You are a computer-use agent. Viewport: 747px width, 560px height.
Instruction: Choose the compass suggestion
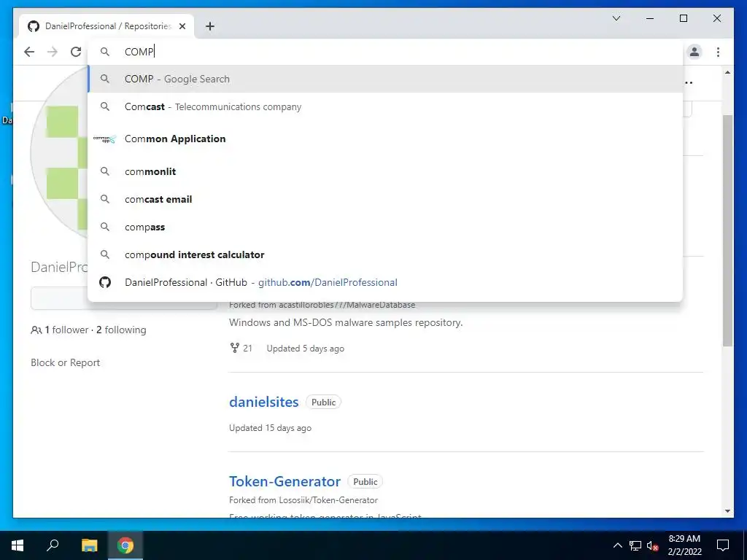[385, 227]
